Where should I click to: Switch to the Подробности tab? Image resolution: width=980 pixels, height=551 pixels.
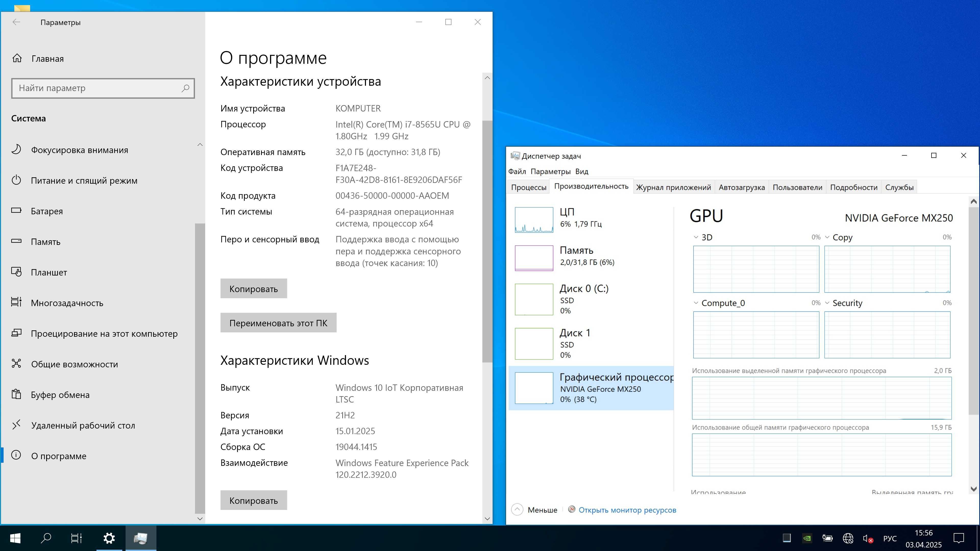(x=854, y=187)
